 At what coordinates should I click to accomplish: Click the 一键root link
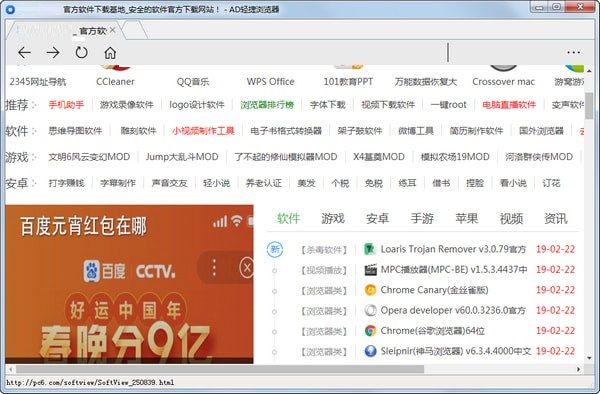coord(448,105)
